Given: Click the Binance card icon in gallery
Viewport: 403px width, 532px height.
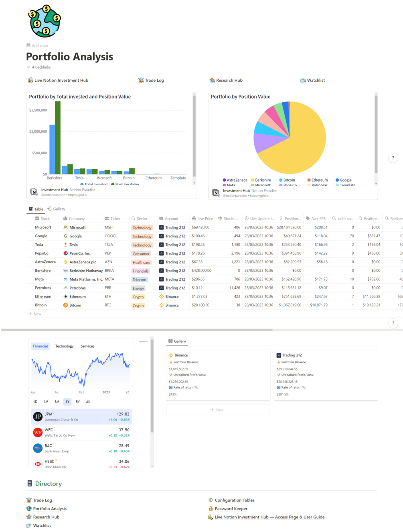Looking at the screenshot, I should [x=171, y=355].
